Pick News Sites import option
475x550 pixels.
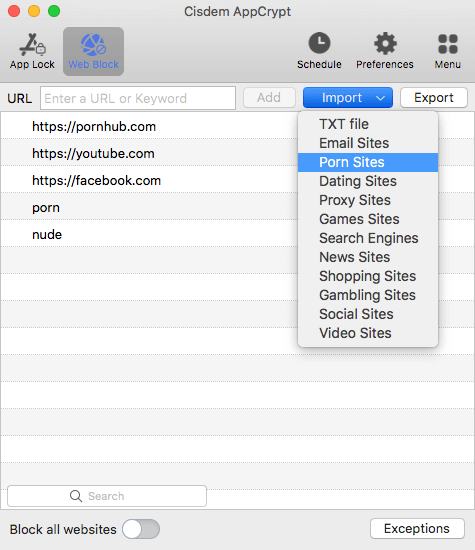[x=368, y=257]
